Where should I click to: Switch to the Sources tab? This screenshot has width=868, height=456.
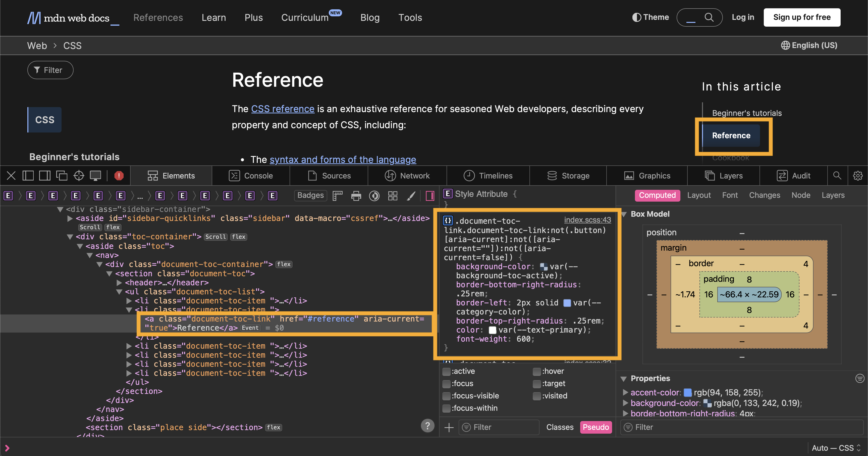329,176
